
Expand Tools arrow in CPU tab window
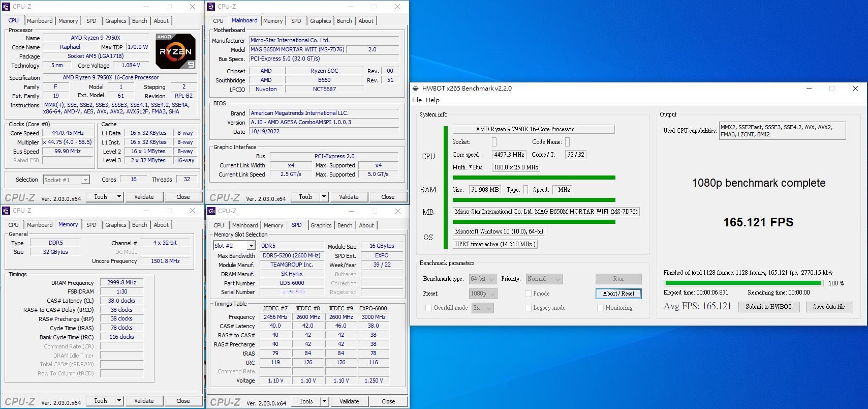[119, 197]
